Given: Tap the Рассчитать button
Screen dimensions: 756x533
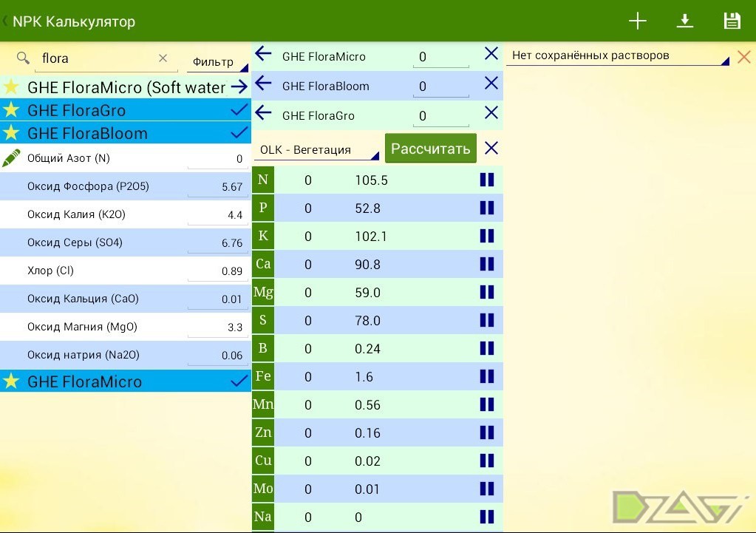Looking at the screenshot, I should 431,148.
